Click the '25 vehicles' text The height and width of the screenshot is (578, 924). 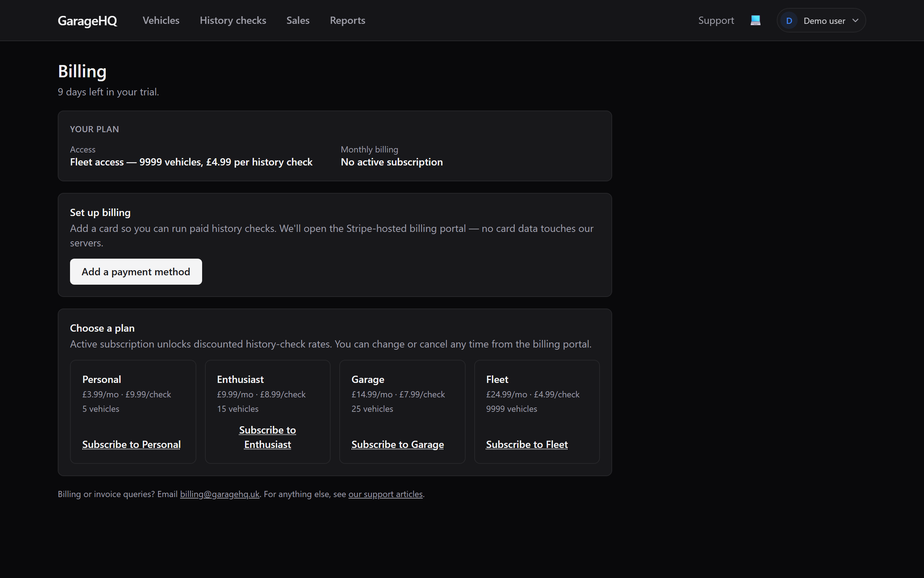pos(372,409)
